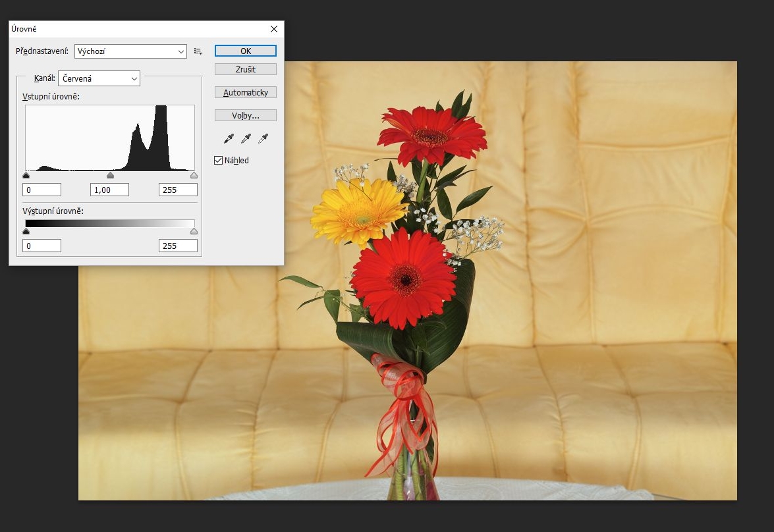The image size is (774, 532).
Task: Click the OK button
Action: (245, 51)
